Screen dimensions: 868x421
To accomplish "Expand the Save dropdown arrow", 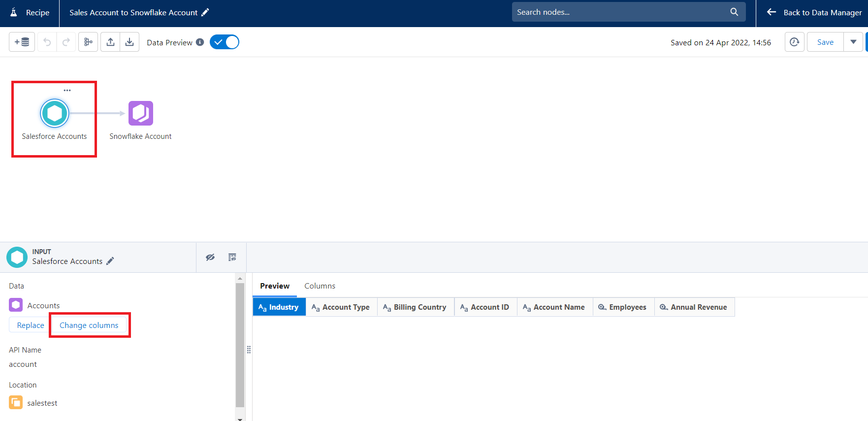I will click(854, 42).
